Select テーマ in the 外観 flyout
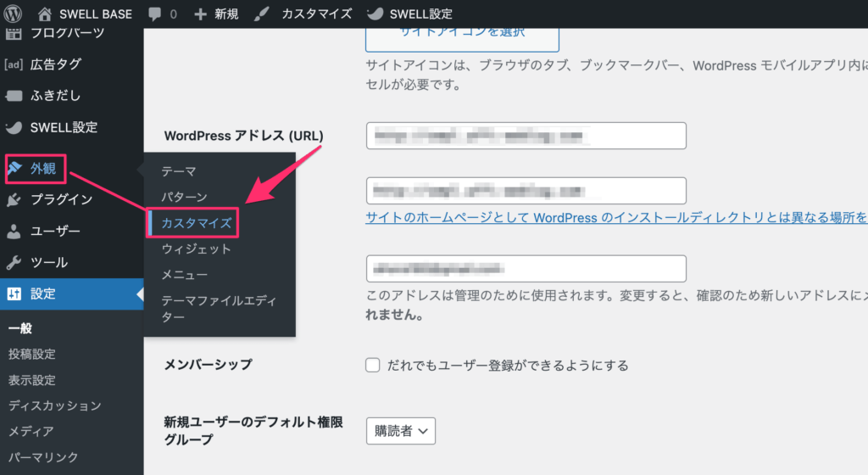 coord(178,171)
